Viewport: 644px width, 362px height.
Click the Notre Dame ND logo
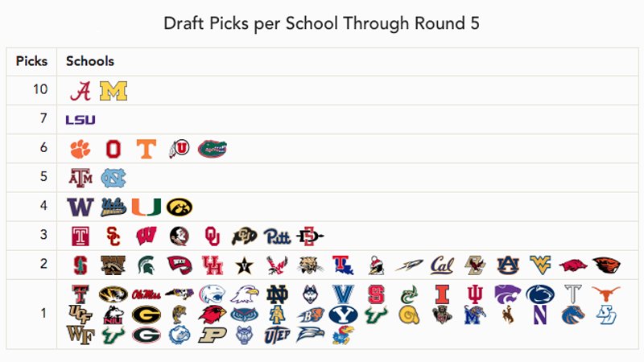[277, 294]
